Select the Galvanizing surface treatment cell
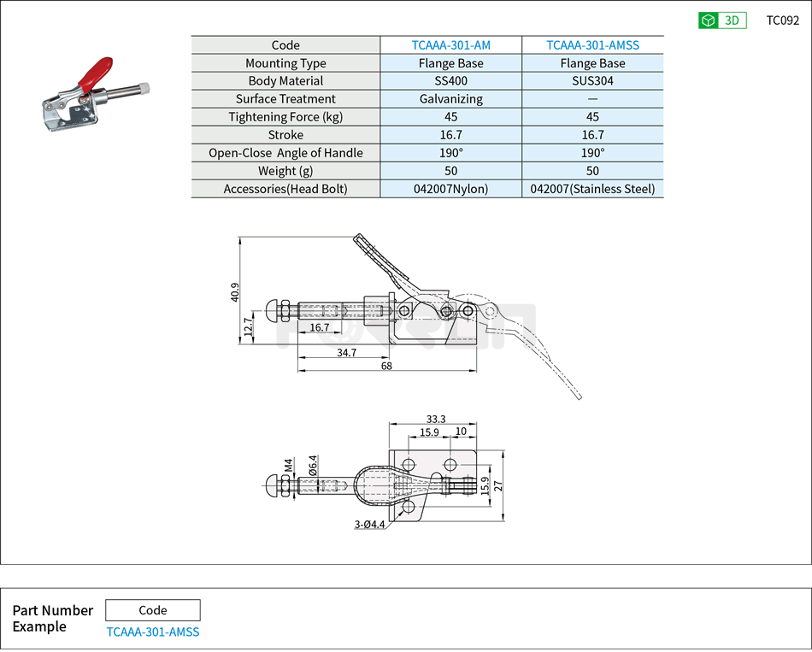 coord(451,98)
